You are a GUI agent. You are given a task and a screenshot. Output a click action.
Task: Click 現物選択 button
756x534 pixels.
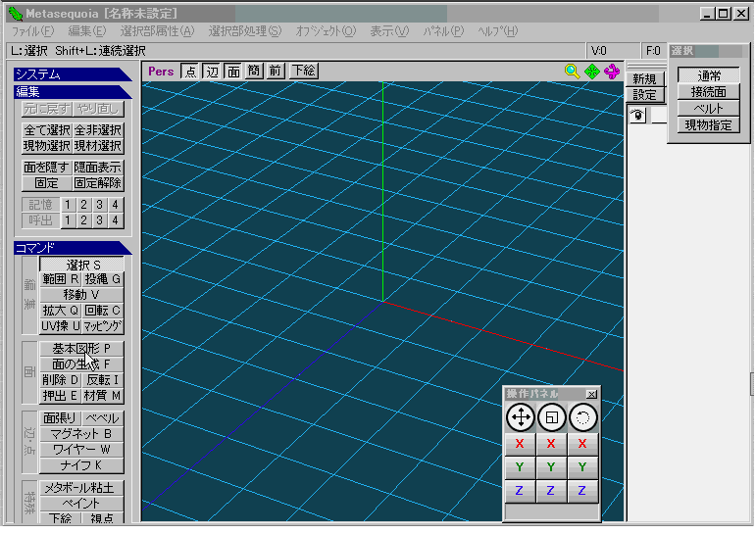point(47,146)
